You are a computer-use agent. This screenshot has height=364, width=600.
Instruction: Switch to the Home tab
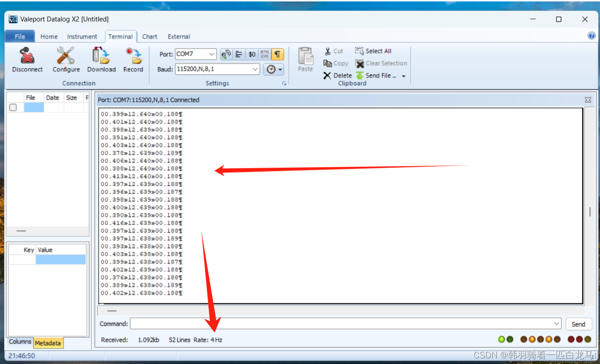coord(49,36)
